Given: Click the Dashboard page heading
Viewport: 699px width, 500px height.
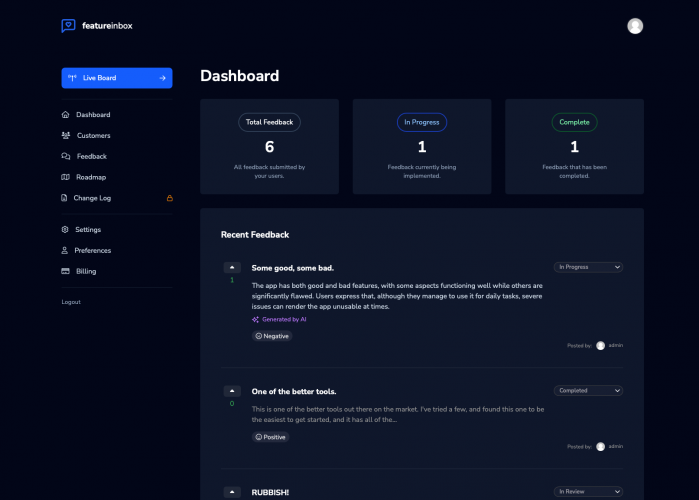Looking at the screenshot, I should 239,76.
